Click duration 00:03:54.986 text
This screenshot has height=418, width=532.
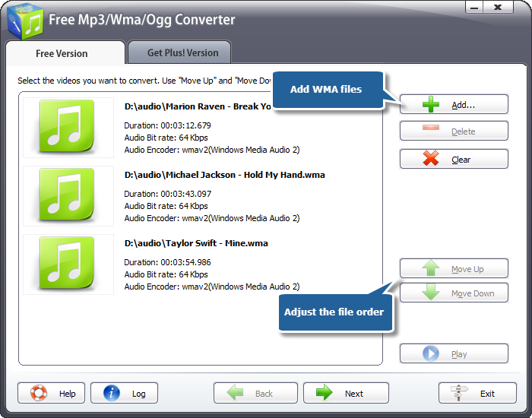pos(167,262)
